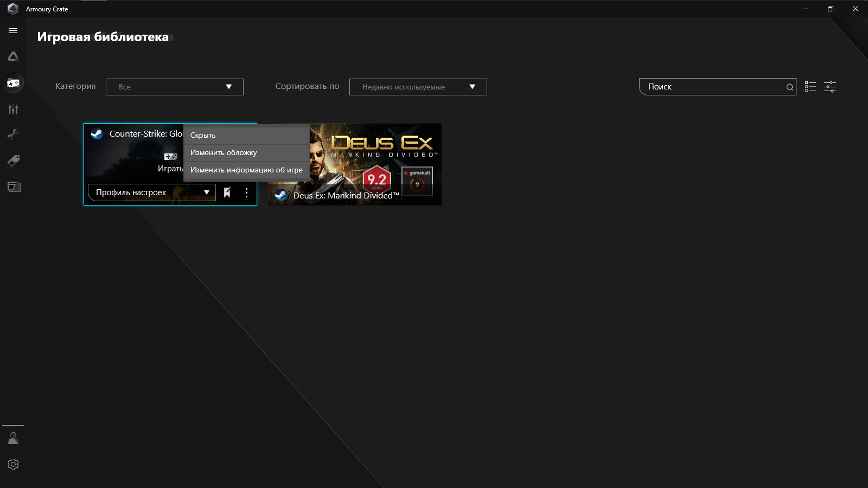The width and height of the screenshot is (868, 488).
Task: Switch to list view layout icon
Action: (x=810, y=87)
